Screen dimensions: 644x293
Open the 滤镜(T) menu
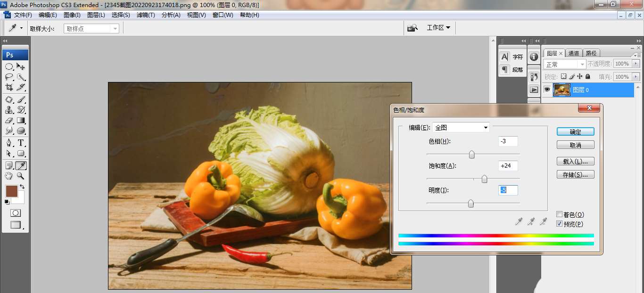pyautogui.click(x=146, y=15)
